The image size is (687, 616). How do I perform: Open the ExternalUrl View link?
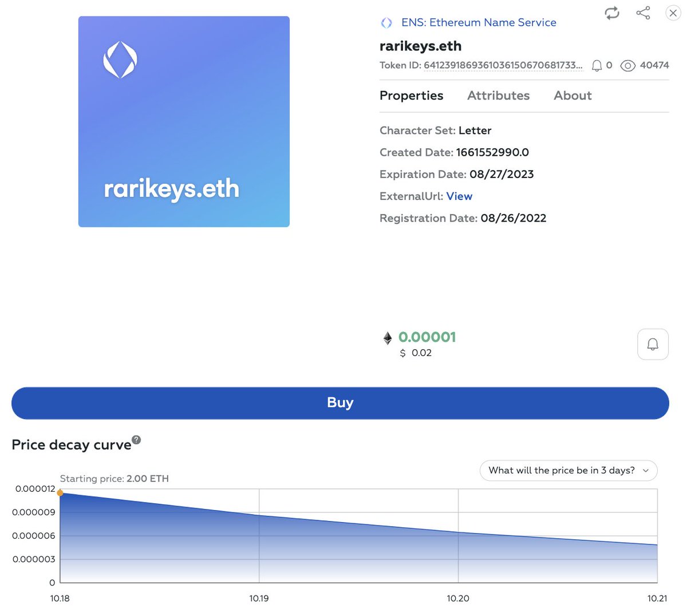(x=459, y=196)
